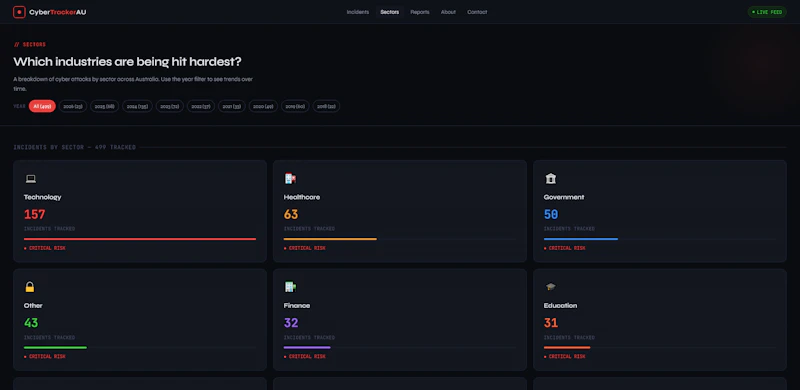Viewport: 800px width, 390px height.
Task: Select the All (499) year filter
Action: coord(42,106)
